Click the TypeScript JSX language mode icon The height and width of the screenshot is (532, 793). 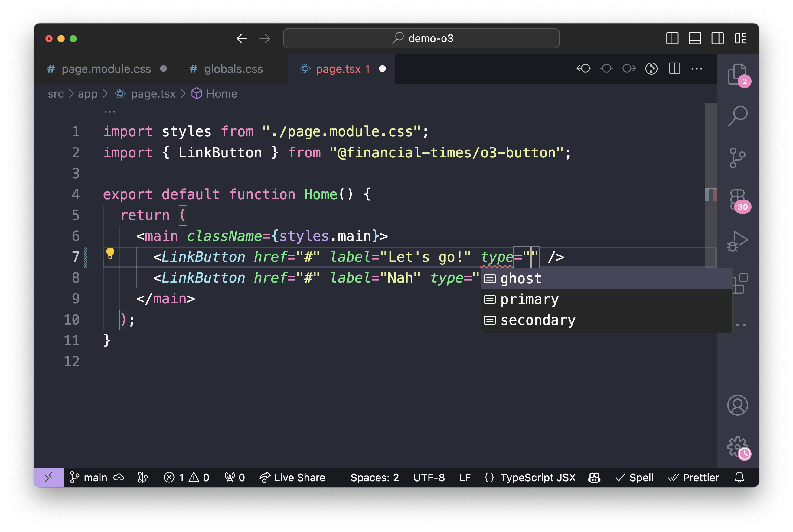pyautogui.click(x=489, y=478)
